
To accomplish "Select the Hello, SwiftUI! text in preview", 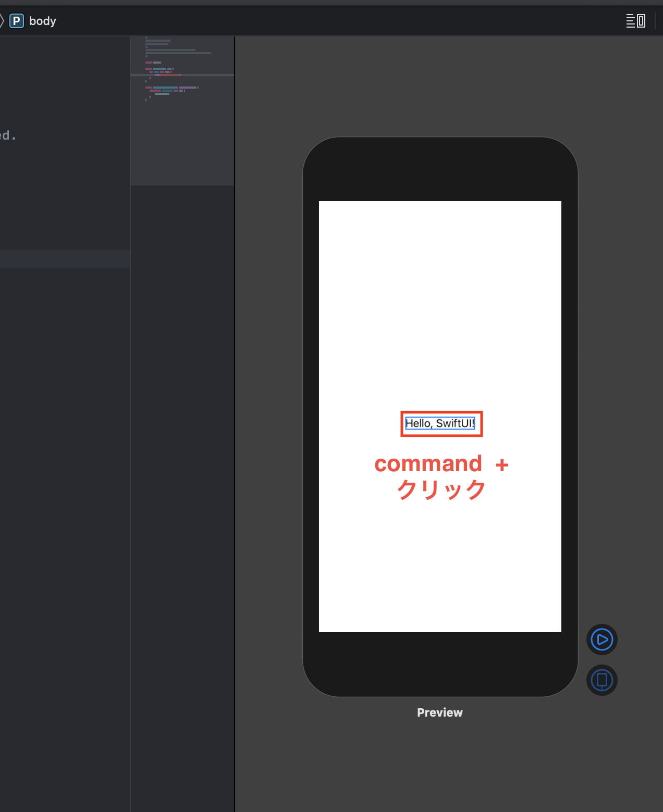I will point(440,423).
